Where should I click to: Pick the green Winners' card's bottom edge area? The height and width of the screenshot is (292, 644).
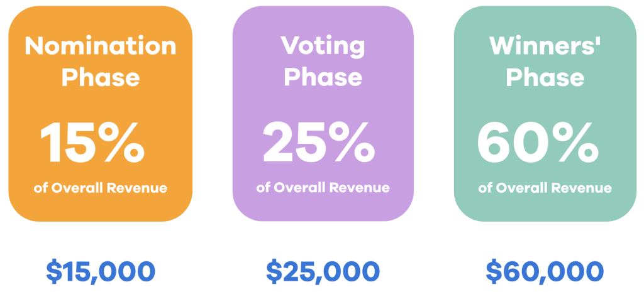(x=545, y=214)
